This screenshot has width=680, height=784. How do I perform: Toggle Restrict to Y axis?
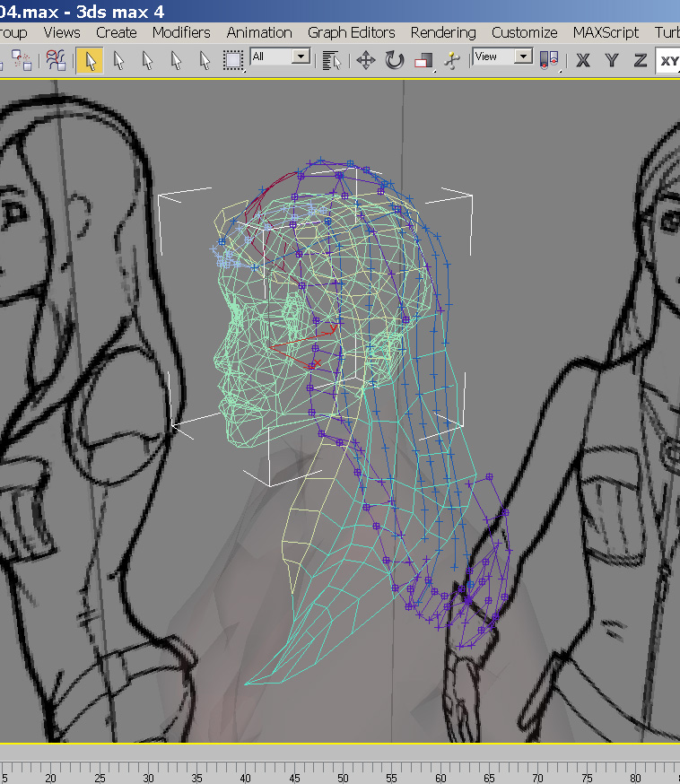(612, 60)
